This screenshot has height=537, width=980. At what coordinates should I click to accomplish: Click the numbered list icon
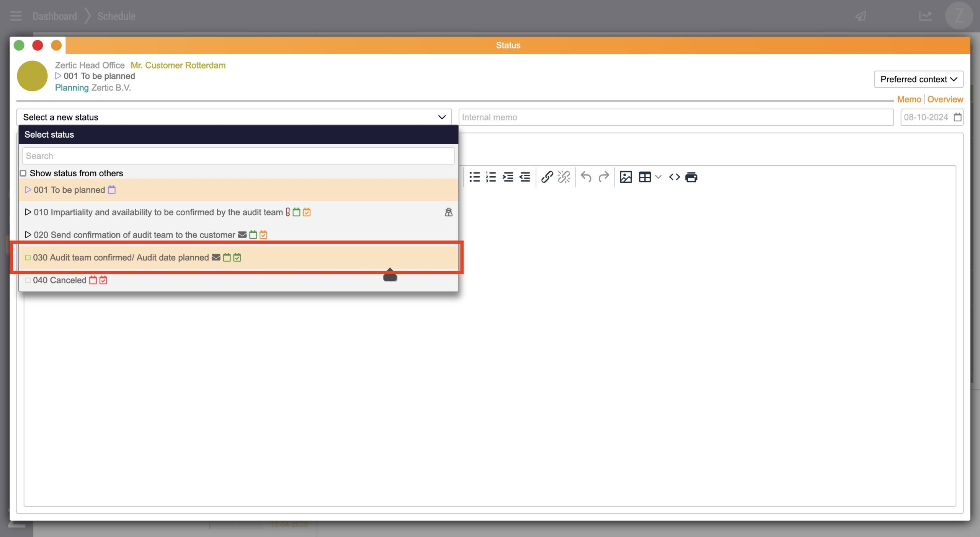tap(491, 177)
